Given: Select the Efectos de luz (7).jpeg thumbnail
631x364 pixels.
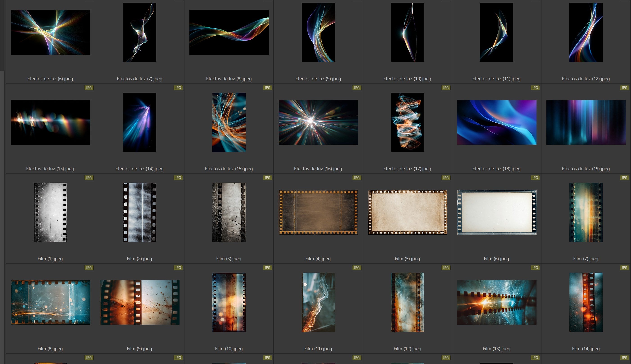Looking at the screenshot, I should tap(139, 32).
